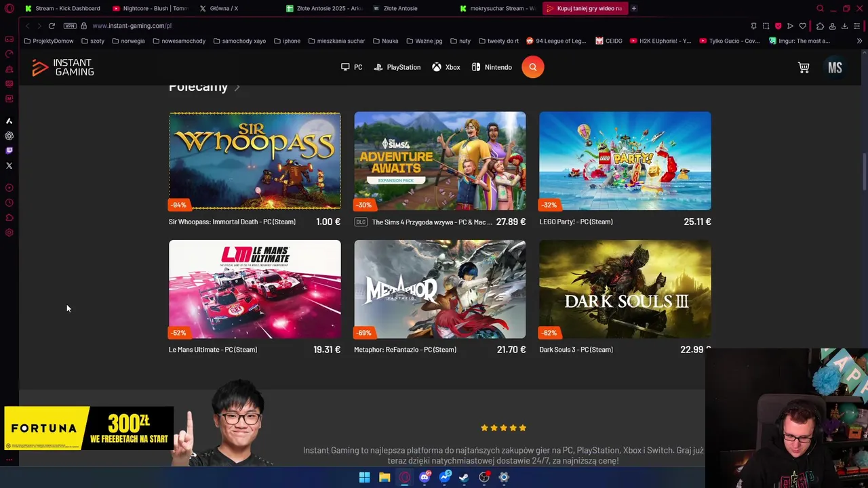Open Metaphor: ReFantazio - PC (Steam) link

point(405,350)
